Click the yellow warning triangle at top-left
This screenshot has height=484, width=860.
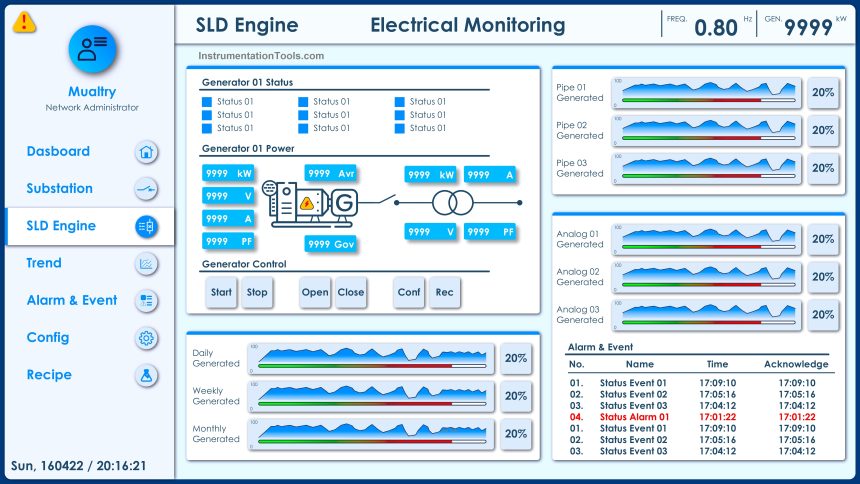click(x=24, y=21)
